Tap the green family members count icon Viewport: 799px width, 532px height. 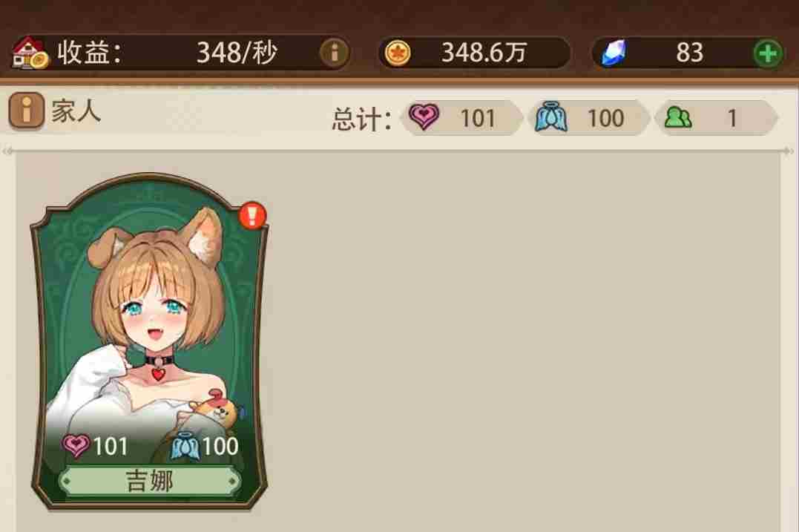[678, 118]
